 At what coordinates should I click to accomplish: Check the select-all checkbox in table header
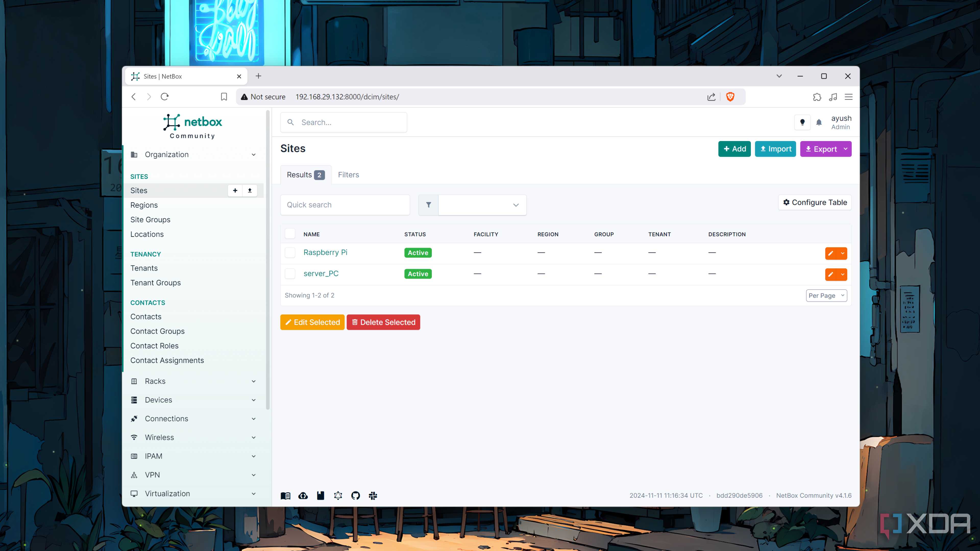coord(290,233)
